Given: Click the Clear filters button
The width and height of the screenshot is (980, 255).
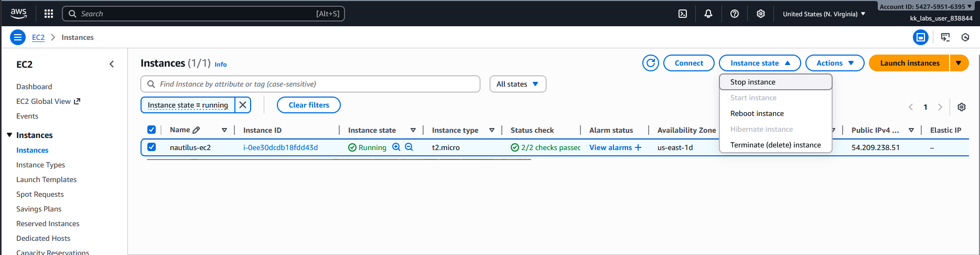Looking at the screenshot, I should click(309, 105).
